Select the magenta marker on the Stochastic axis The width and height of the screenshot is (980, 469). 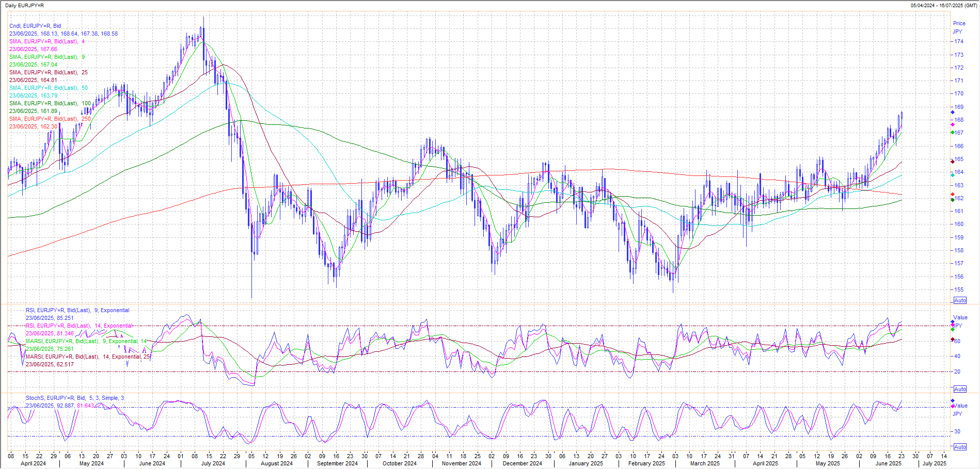coord(953,407)
